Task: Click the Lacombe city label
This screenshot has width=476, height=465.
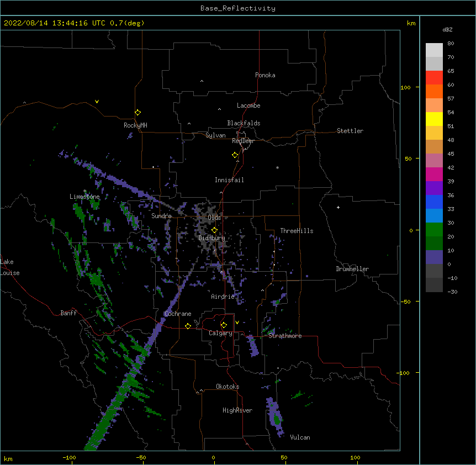Action: 248,105
